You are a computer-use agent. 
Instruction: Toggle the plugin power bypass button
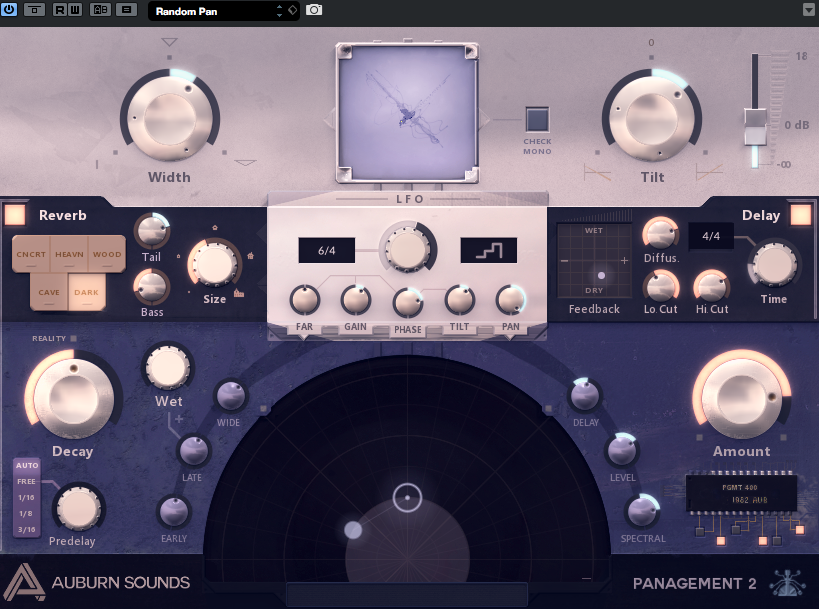click(11, 10)
